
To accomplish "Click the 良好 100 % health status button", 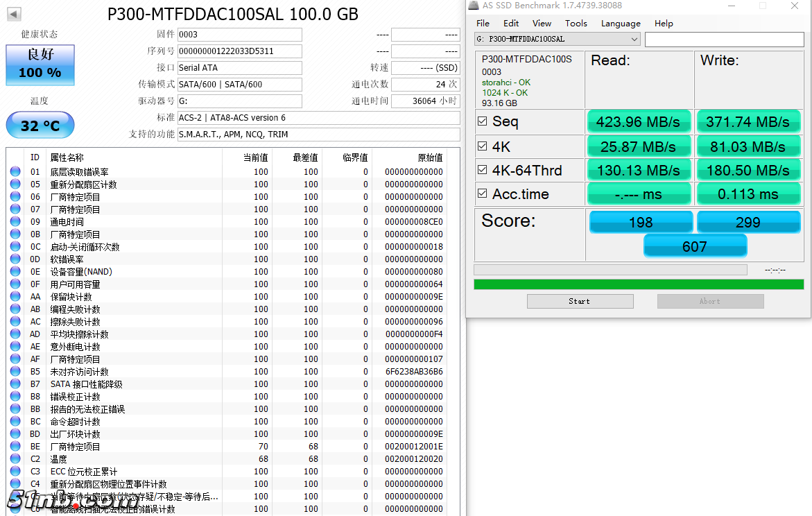I will [40, 65].
